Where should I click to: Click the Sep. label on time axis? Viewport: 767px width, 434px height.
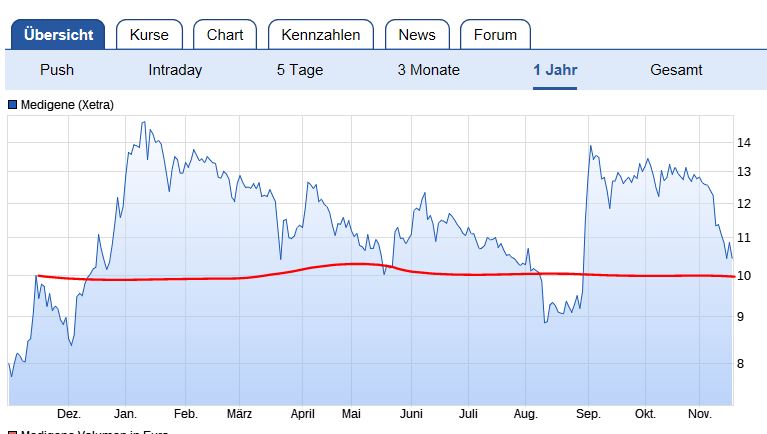[x=588, y=413]
